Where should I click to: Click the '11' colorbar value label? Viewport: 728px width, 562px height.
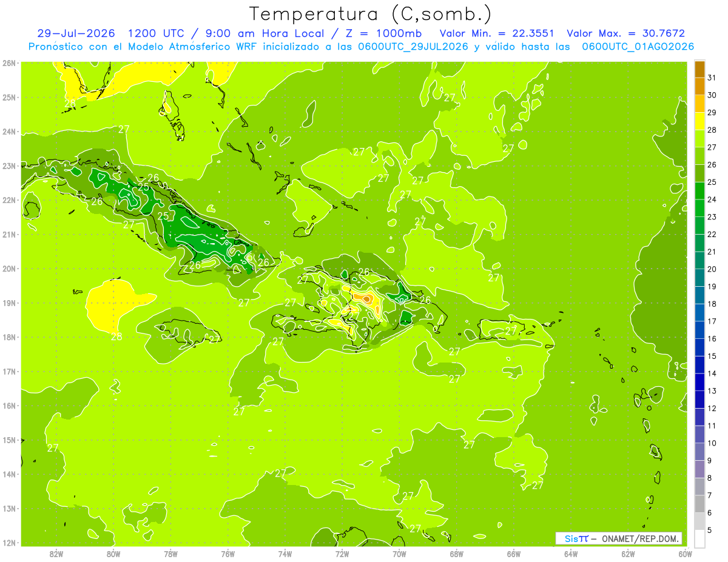tap(712, 426)
